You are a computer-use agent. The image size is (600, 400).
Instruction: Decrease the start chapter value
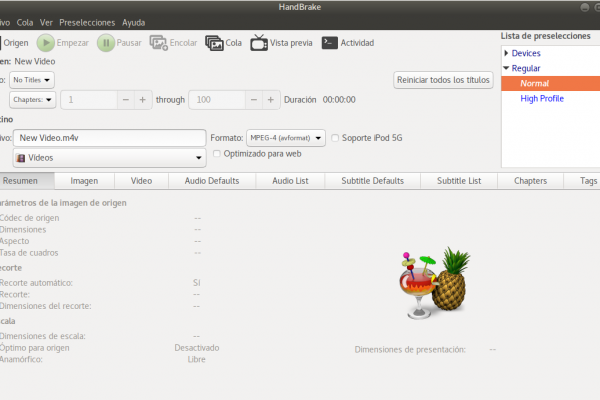pos(126,100)
